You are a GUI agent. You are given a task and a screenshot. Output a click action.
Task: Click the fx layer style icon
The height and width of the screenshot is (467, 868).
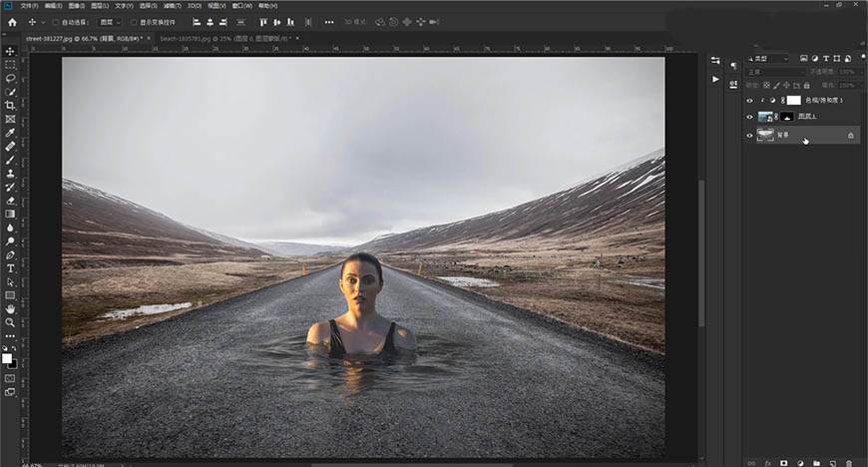[x=768, y=463]
